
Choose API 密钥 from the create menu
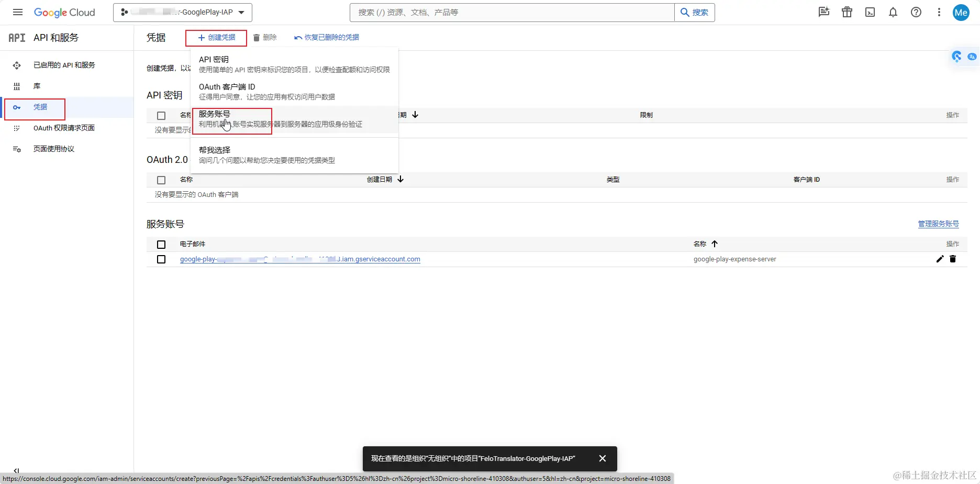(x=294, y=64)
